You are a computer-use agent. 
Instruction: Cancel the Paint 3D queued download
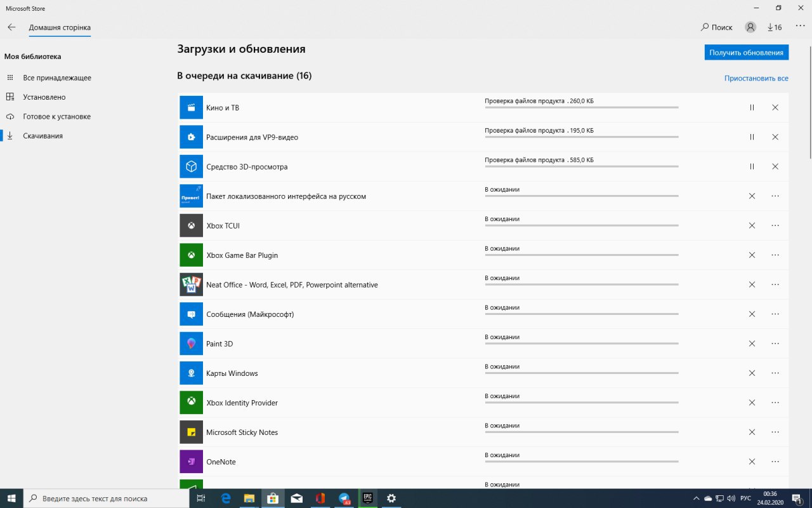[x=752, y=344]
